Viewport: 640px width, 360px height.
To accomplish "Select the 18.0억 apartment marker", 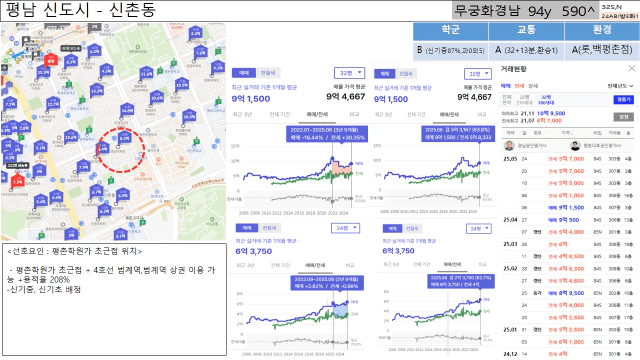I will click(189, 116).
